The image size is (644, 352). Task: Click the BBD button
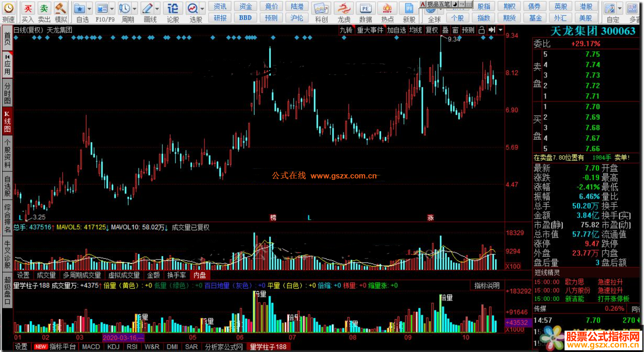point(245,18)
